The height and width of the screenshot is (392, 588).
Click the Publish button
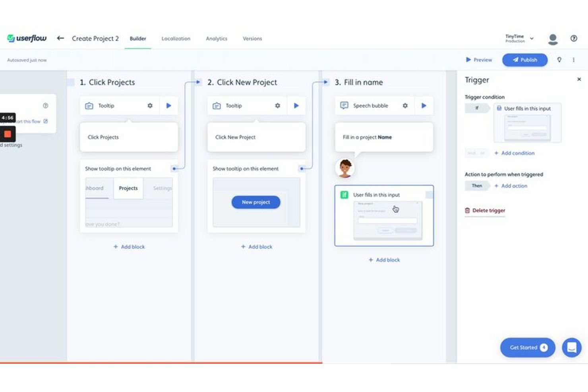pyautogui.click(x=525, y=60)
